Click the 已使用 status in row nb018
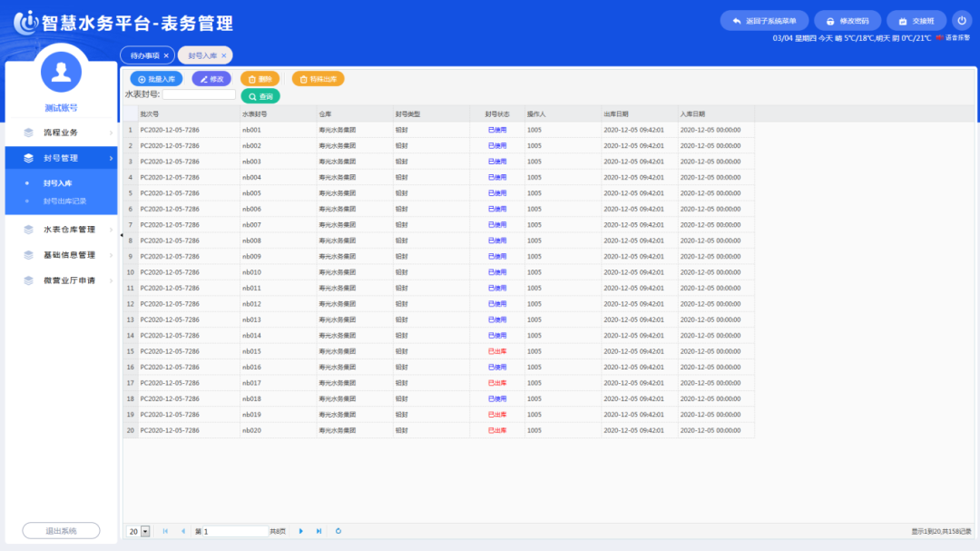The width and height of the screenshot is (980, 551). pos(497,398)
